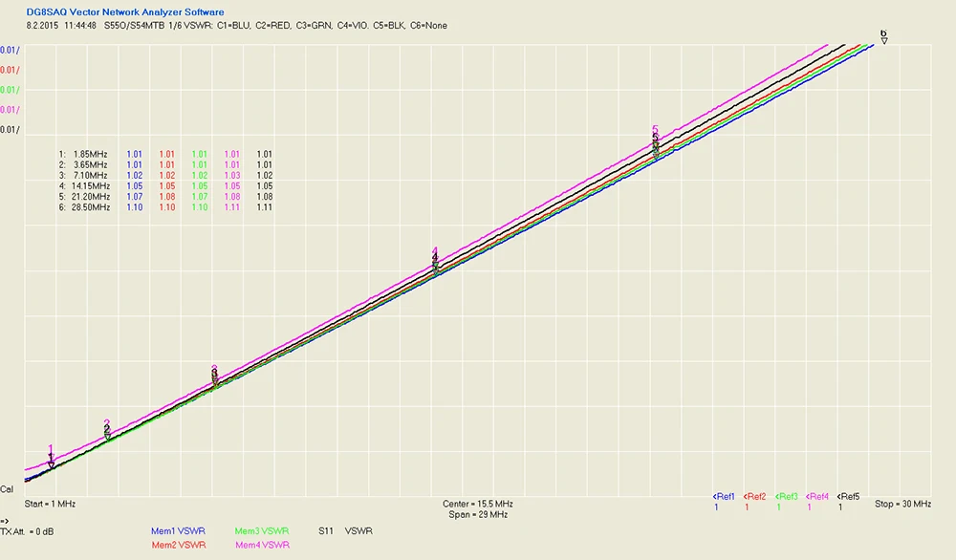Click the black 1.11 value in the 28.50MHz row
Screen dimensions: 956x560
[x=265, y=207]
